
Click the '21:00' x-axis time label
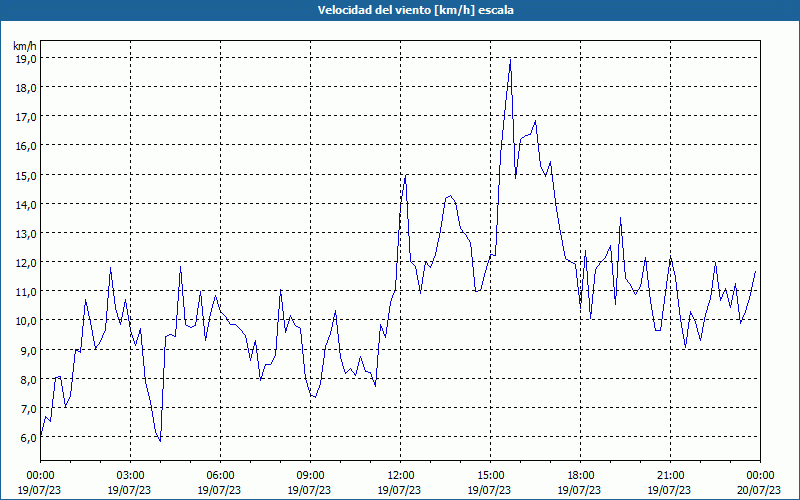click(x=670, y=476)
